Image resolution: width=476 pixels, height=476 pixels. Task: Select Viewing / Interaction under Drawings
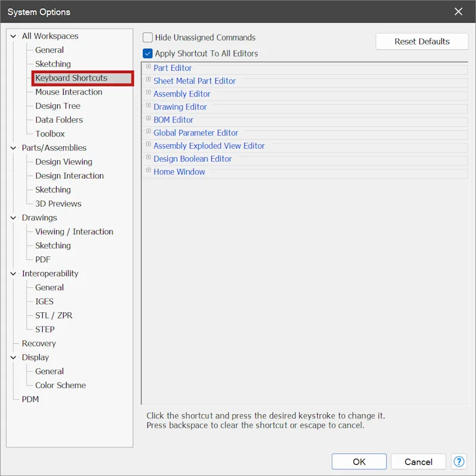coord(74,231)
